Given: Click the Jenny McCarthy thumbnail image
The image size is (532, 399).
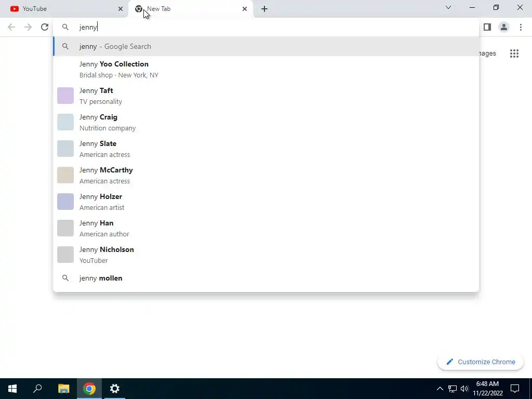Looking at the screenshot, I should tap(65, 175).
